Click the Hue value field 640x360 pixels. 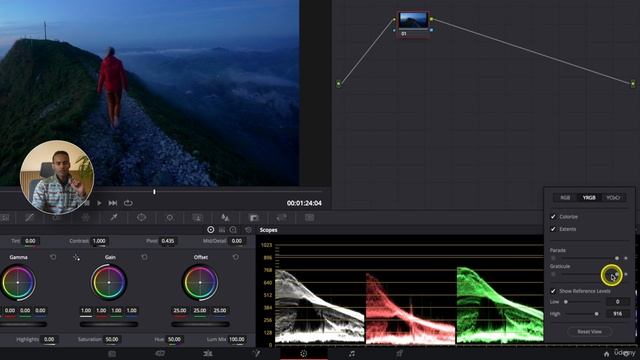click(x=174, y=339)
